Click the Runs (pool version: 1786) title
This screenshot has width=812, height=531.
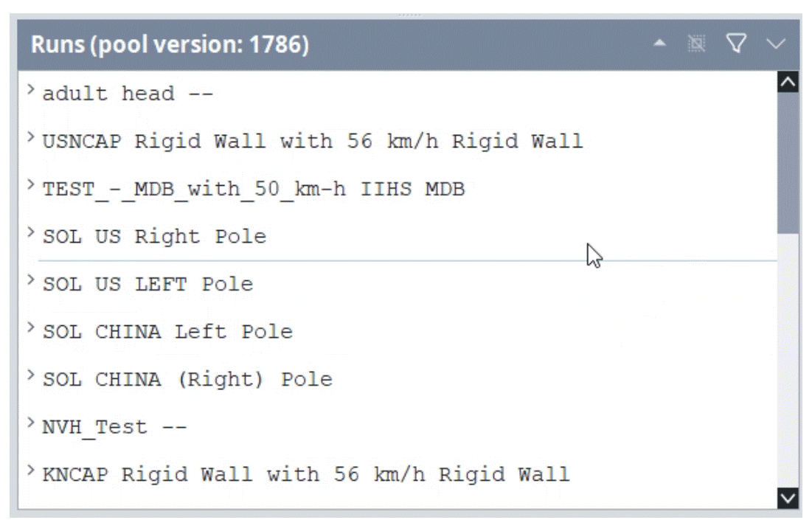(170, 44)
